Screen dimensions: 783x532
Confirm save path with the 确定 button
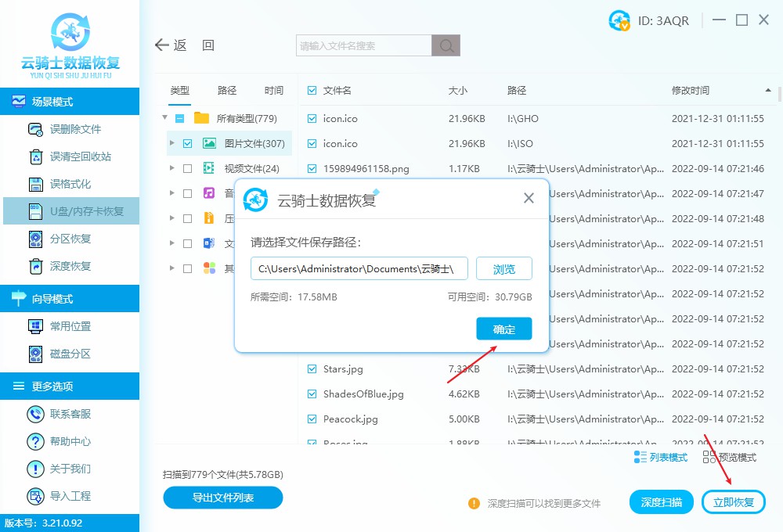[503, 329]
